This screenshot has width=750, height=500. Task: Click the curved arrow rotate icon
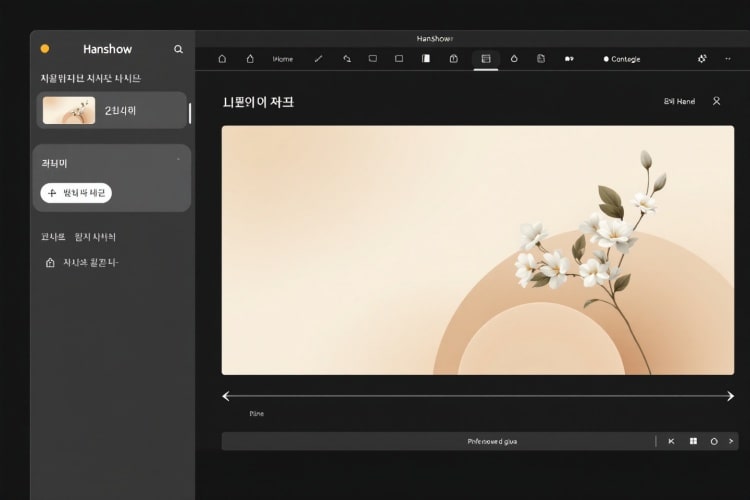click(347, 59)
